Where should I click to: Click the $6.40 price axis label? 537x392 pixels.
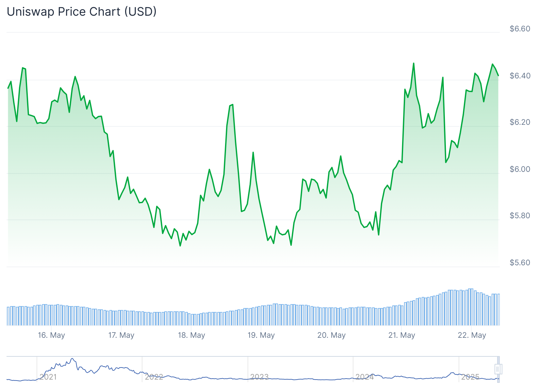click(520, 76)
